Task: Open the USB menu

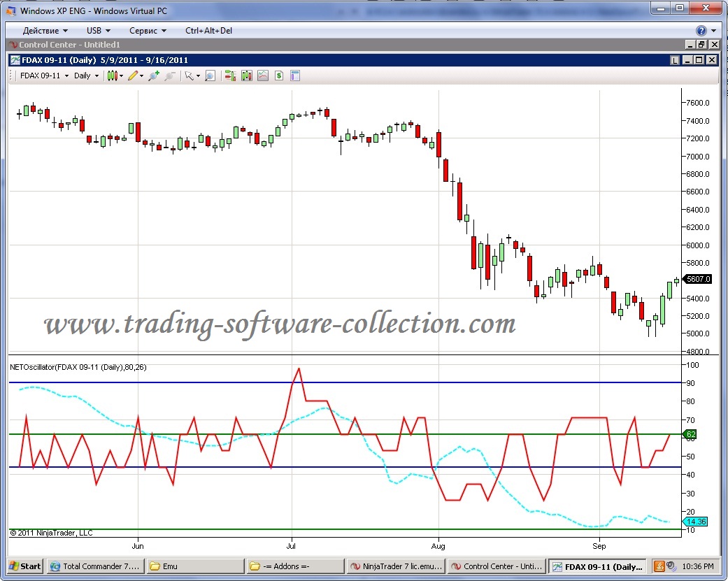Action: point(98,31)
